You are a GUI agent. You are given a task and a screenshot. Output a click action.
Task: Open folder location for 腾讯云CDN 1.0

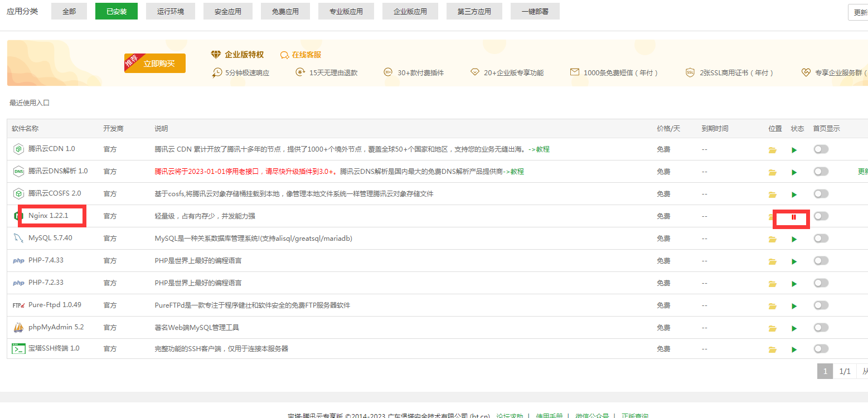tap(772, 150)
